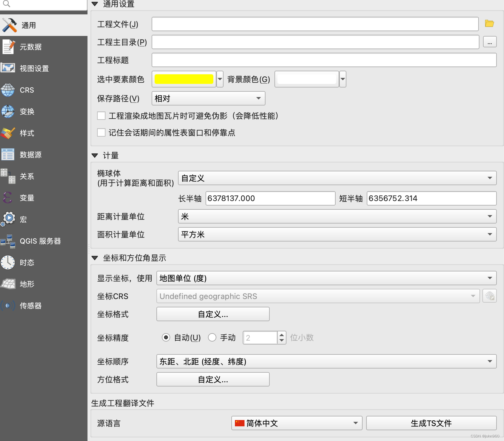Click the decimal places spinner down arrow
The width and height of the screenshot is (504, 441).
point(282,341)
